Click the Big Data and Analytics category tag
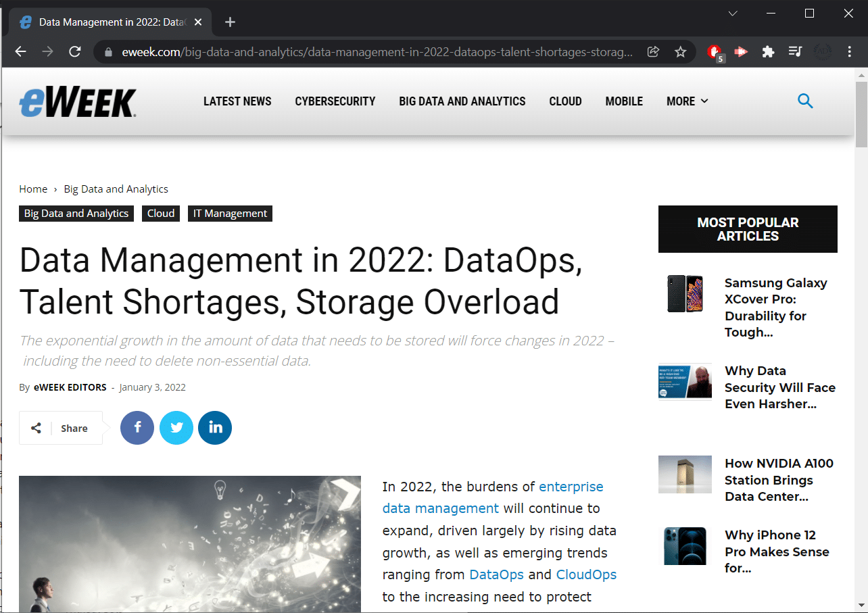 coord(76,214)
